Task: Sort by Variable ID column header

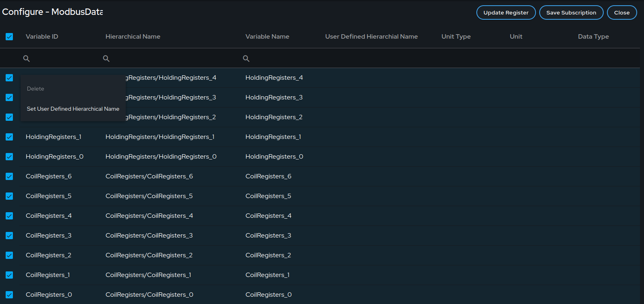Action: tap(42, 37)
